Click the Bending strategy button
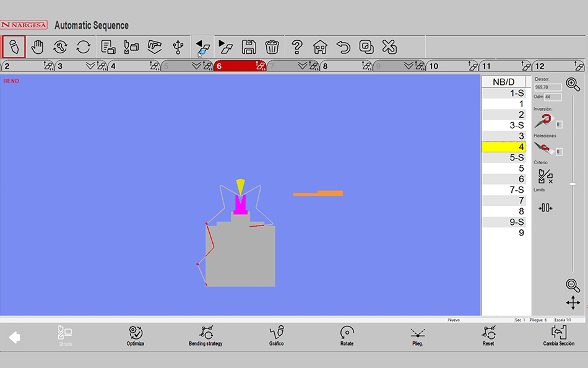 click(205, 336)
